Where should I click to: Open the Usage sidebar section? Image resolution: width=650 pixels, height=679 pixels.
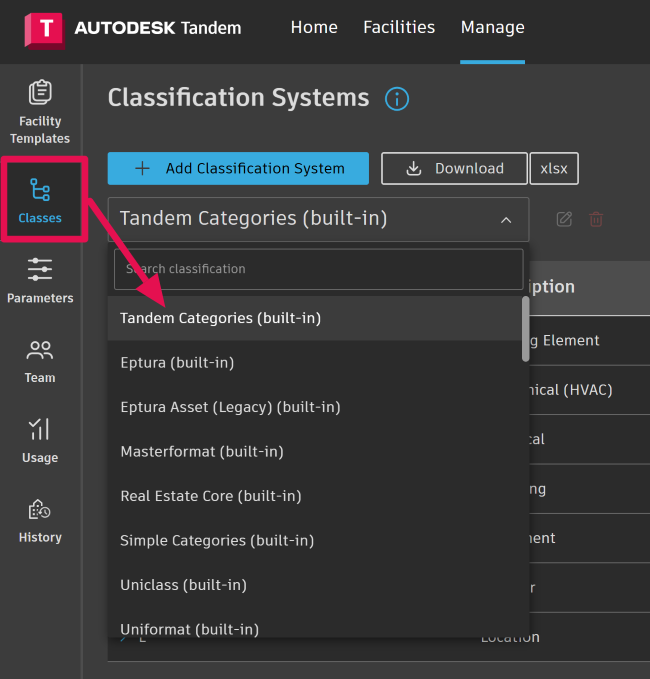tap(40, 439)
